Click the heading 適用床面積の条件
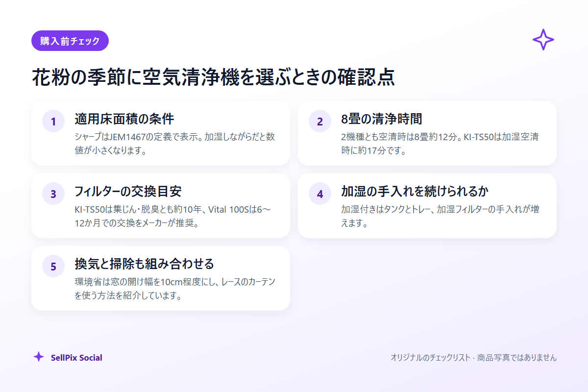 (124, 119)
